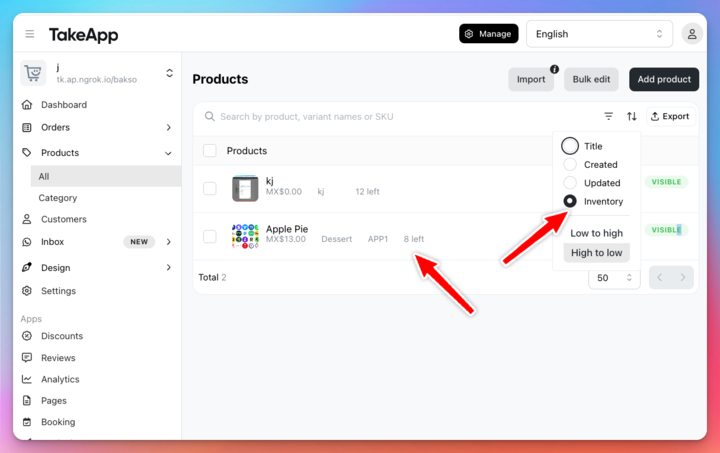Click the TakeApp logo
Image resolution: width=720 pixels, height=453 pixels.
(84, 35)
